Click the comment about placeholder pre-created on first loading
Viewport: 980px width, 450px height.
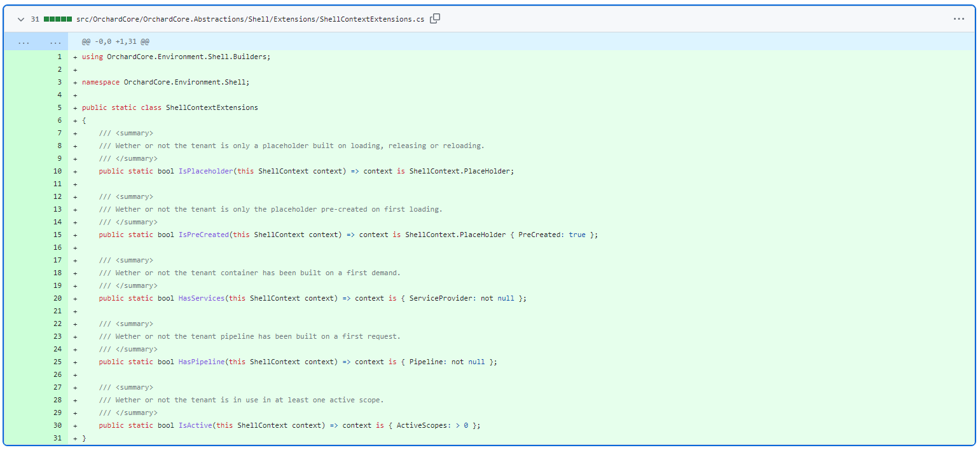(270, 209)
